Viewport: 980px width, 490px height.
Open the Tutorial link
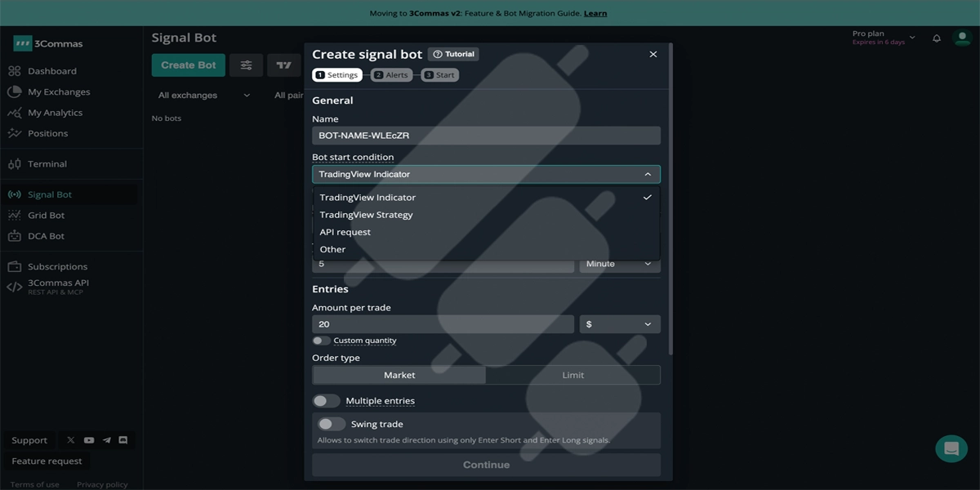(453, 54)
